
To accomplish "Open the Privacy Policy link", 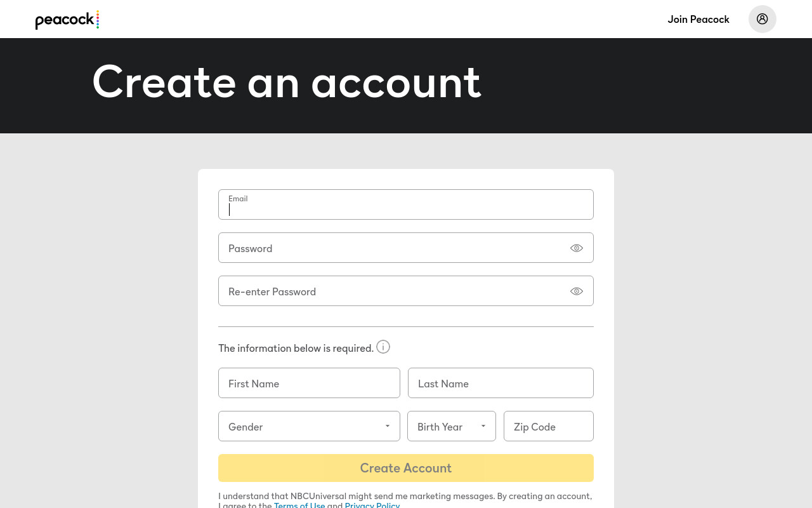I will point(372,505).
